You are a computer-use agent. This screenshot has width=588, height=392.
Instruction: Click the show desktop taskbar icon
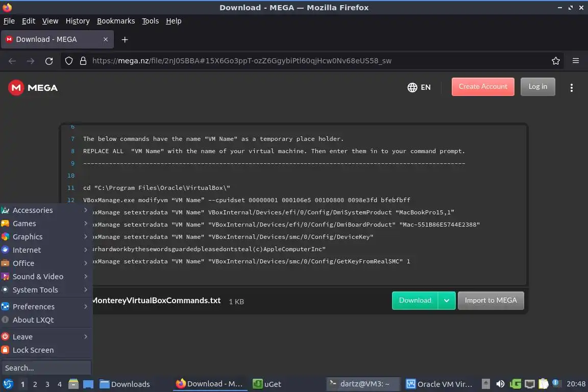click(88, 384)
